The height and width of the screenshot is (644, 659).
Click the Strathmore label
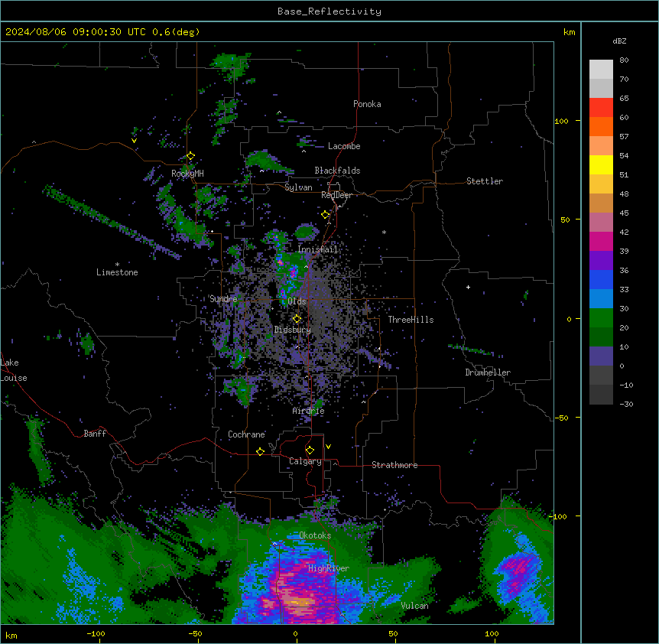[394, 465]
